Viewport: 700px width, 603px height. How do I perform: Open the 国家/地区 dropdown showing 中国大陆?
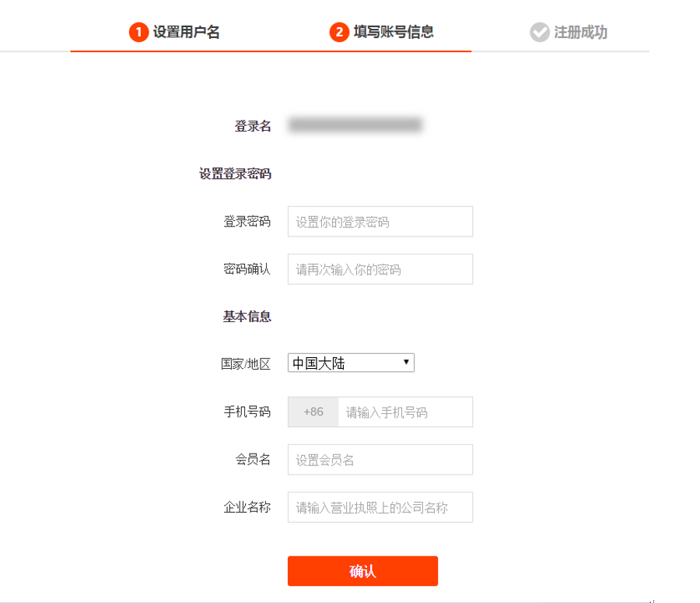351,363
